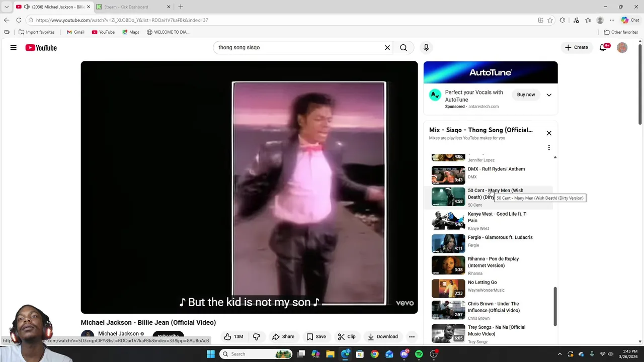The width and height of the screenshot is (644, 362).
Task: Click Buy now on AutoTune ad
Action: (526, 95)
